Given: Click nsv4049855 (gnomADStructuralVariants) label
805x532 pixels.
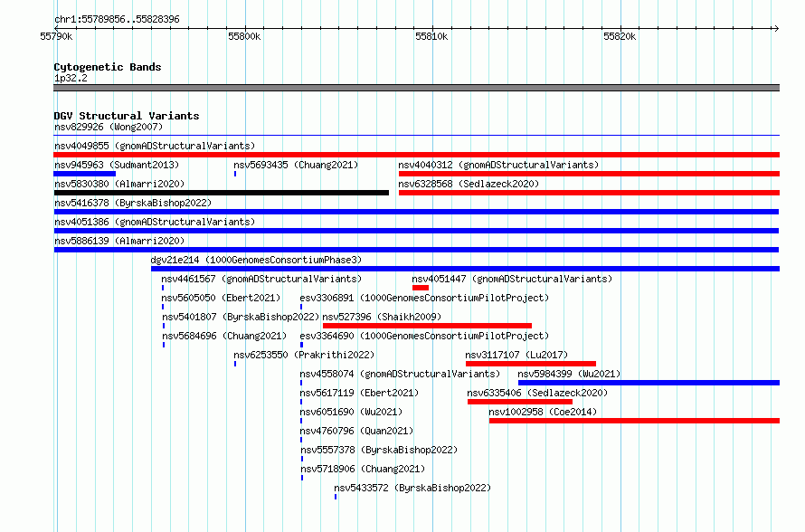Looking at the screenshot, I should pos(155,146).
